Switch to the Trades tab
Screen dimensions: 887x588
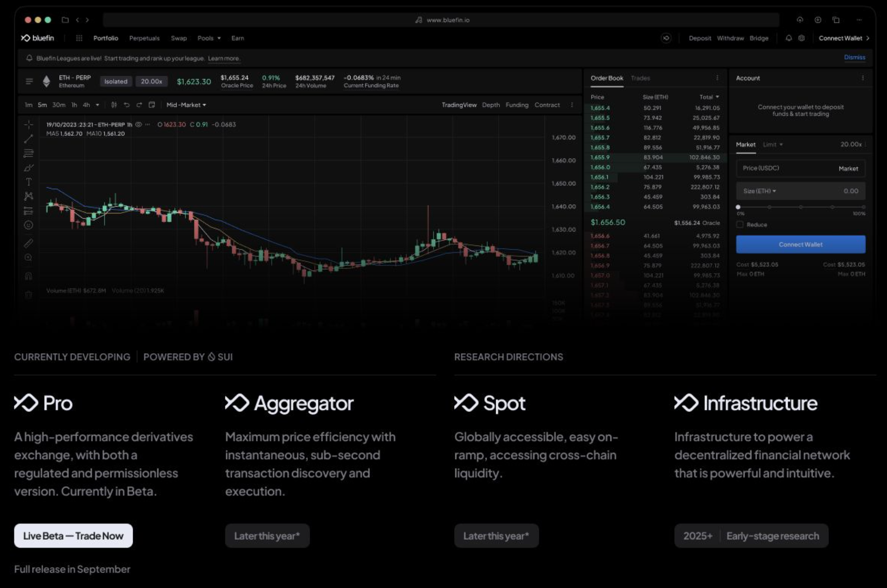[x=640, y=78]
